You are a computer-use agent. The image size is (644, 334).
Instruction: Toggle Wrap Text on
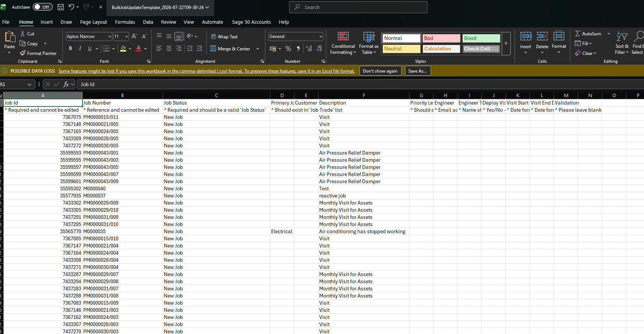tap(224, 36)
